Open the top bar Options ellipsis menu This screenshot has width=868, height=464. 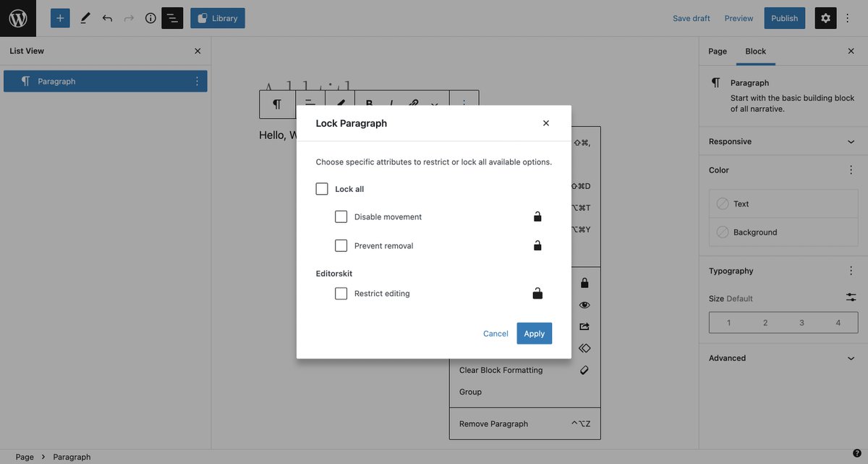click(848, 18)
